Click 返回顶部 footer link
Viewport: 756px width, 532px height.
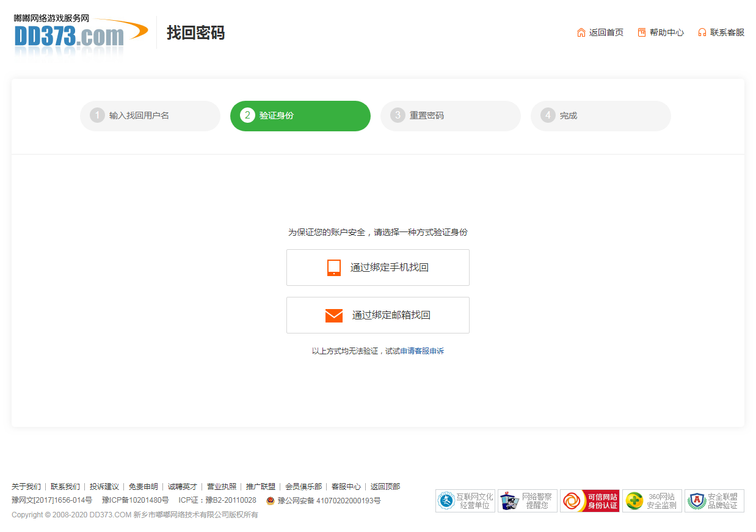coord(385,487)
